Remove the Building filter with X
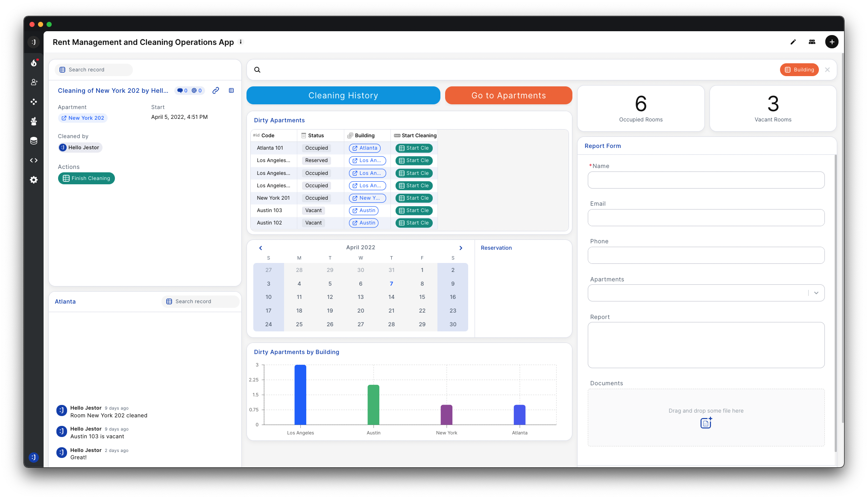Screen dimensions: 868x499 [827, 70]
